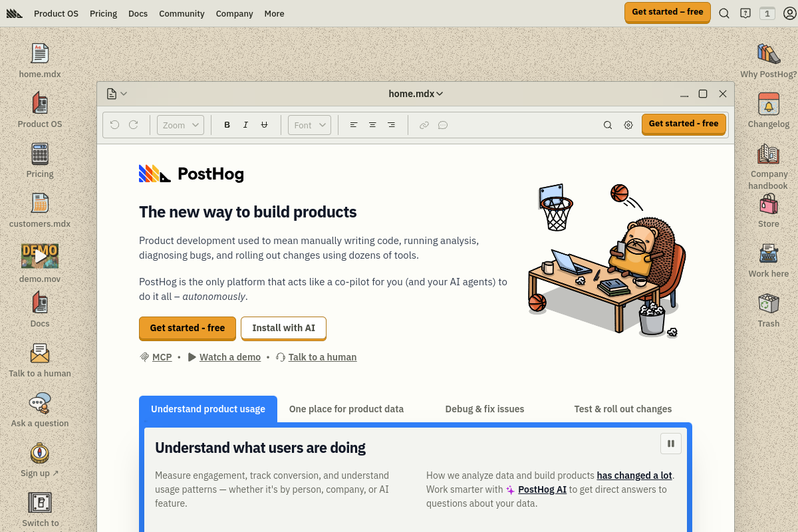Open the Zoom dropdown
The height and width of the screenshot is (532, 798).
(180, 125)
